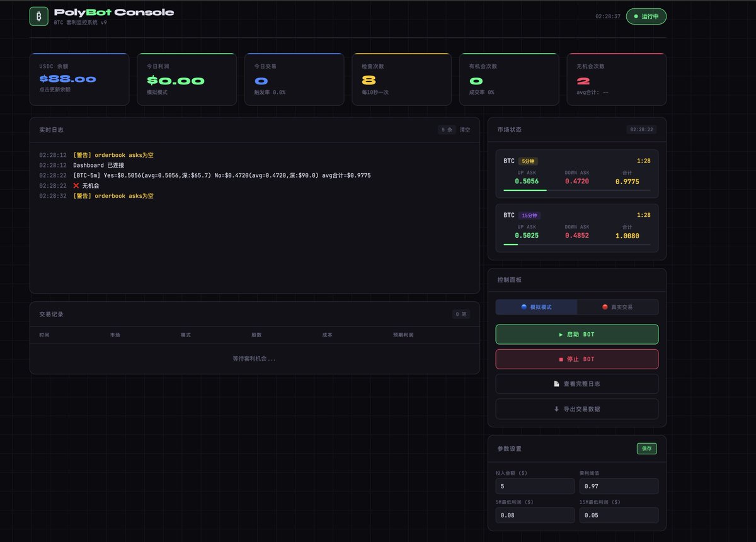Click DOWN ASK value 0.4720

[577, 182]
